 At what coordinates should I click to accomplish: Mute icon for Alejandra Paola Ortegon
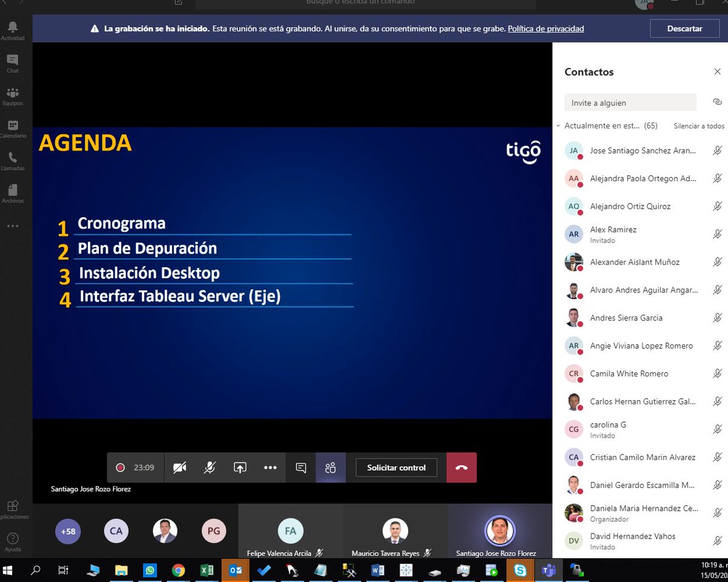717,178
